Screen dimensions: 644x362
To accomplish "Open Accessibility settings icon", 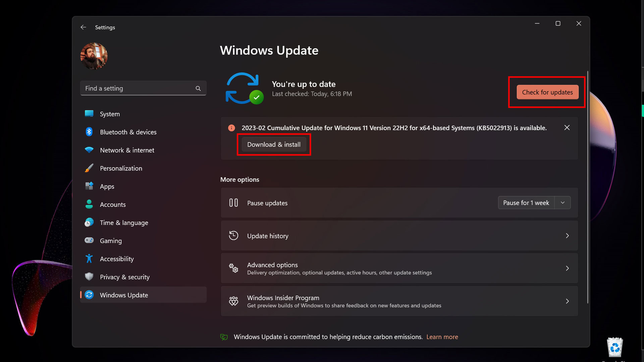I will [89, 258].
